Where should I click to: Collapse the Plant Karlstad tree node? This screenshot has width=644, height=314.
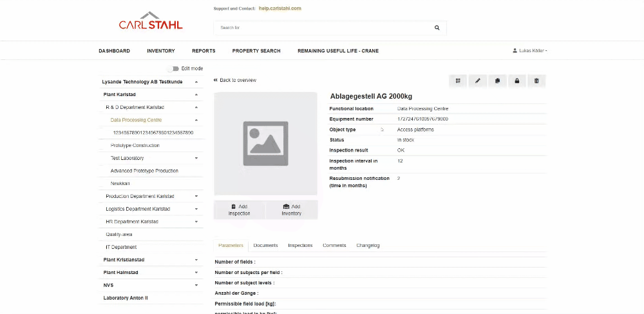pyautogui.click(x=196, y=95)
